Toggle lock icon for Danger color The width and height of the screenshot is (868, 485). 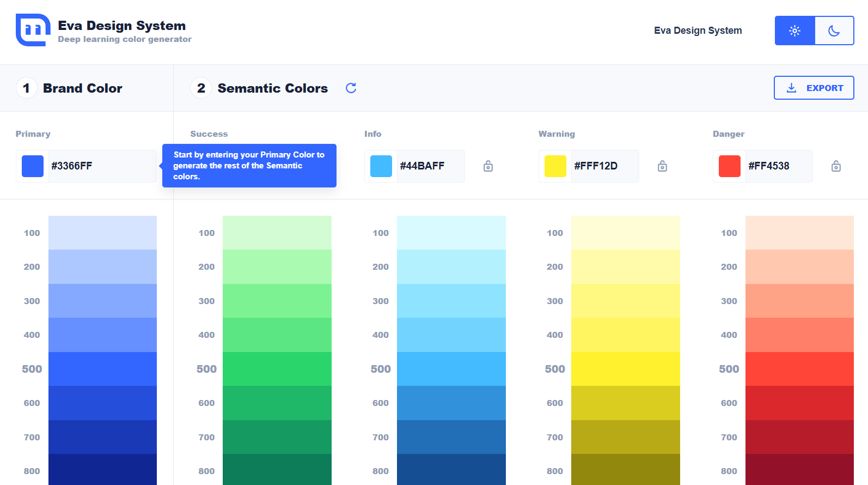(836, 166)
